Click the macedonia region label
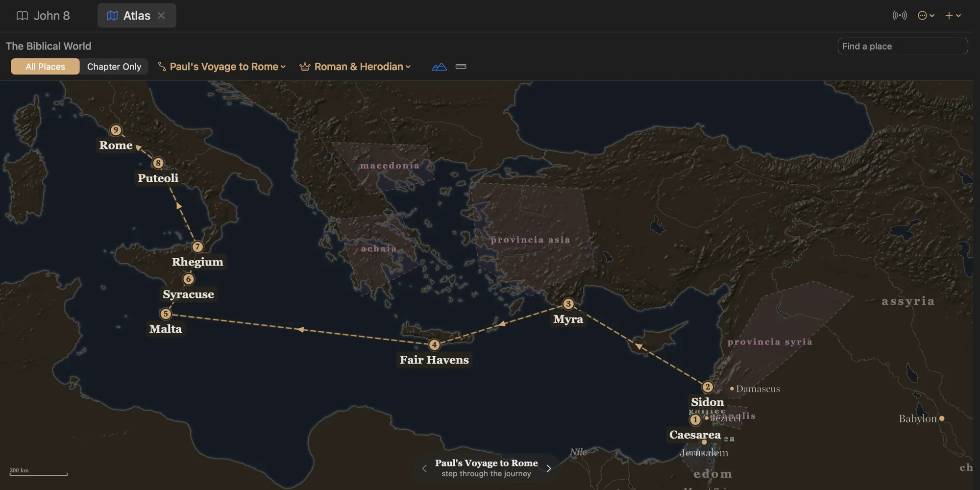Viewport: 980px width, 490px height. click(x=390, y=166)
